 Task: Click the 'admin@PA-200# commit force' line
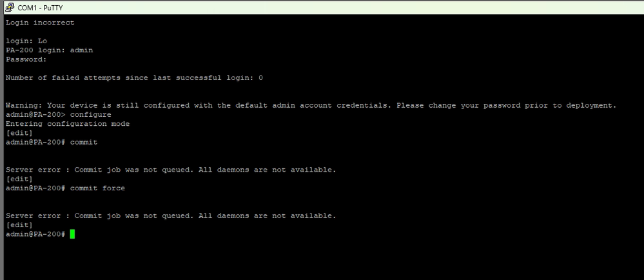click(65, 188)
